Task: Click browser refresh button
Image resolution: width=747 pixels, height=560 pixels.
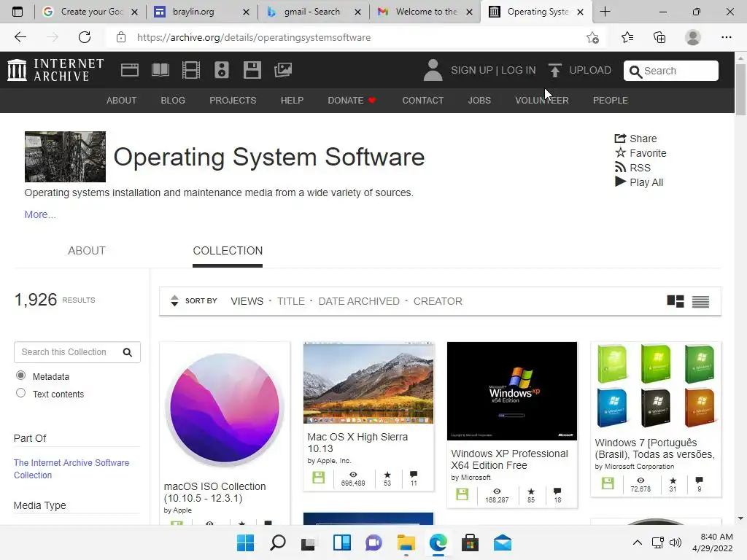Action: [85, 37]
